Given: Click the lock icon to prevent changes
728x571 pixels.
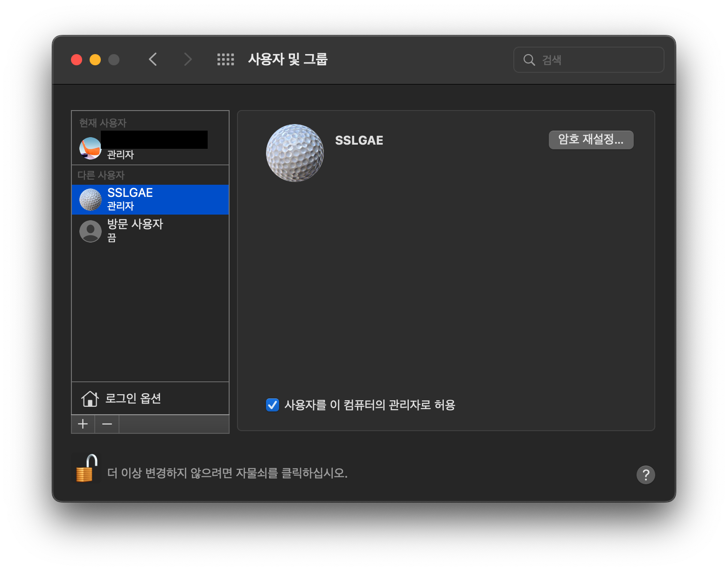Looking at the screenshot, I should (86, 468).
